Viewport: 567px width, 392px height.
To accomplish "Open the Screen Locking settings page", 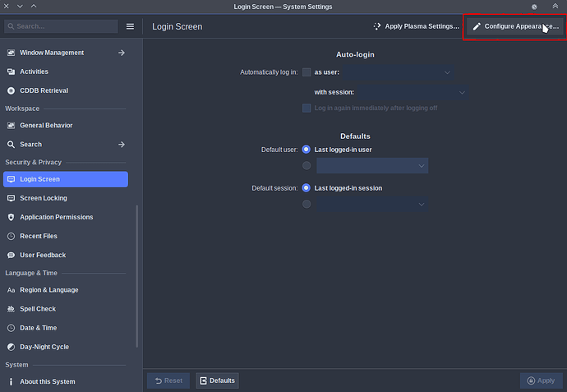I will [x=66, y=198].
